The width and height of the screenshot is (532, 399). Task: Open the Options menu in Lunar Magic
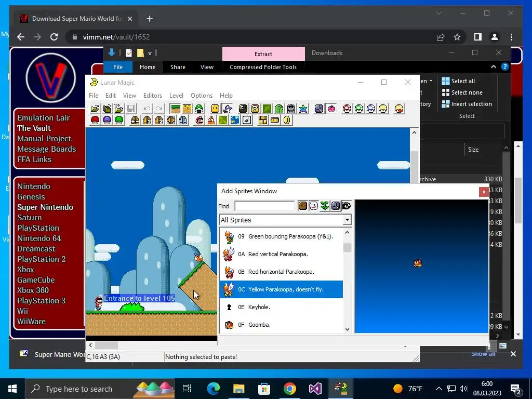202,96
